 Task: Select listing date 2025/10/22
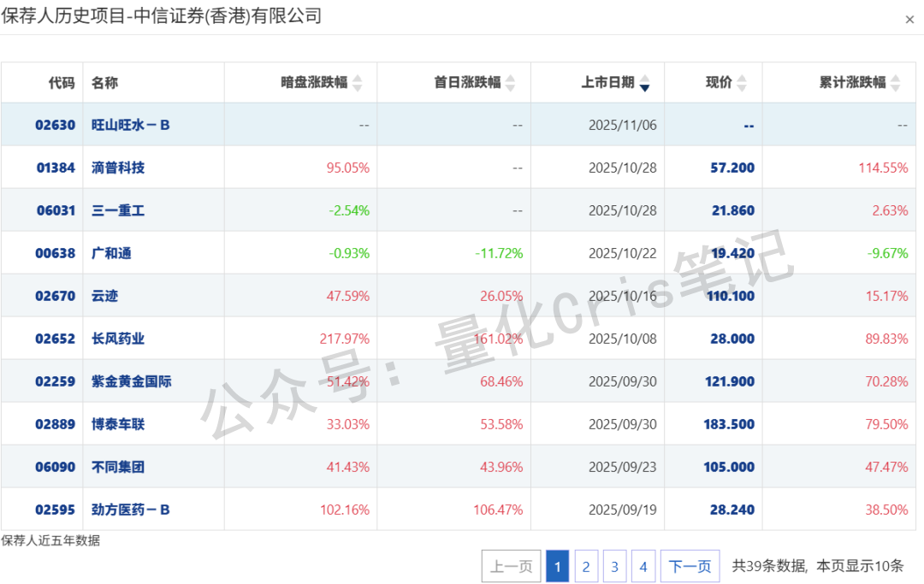point(622,253)
